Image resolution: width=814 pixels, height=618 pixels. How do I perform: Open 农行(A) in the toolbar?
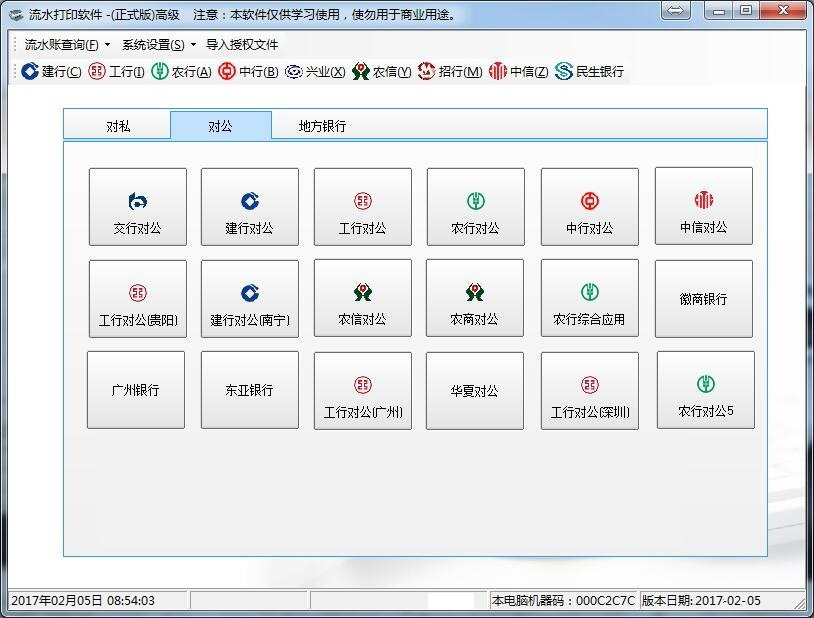pos(181,71)
